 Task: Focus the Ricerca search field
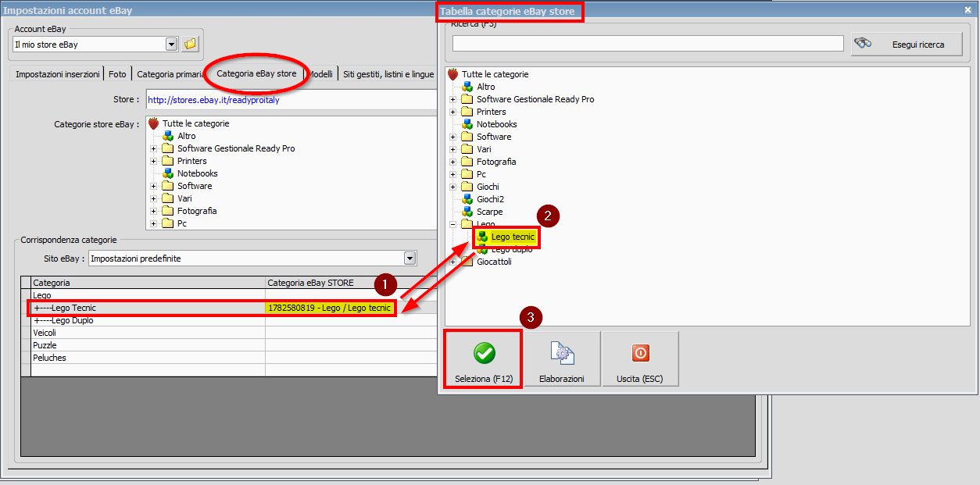(647, 44)
